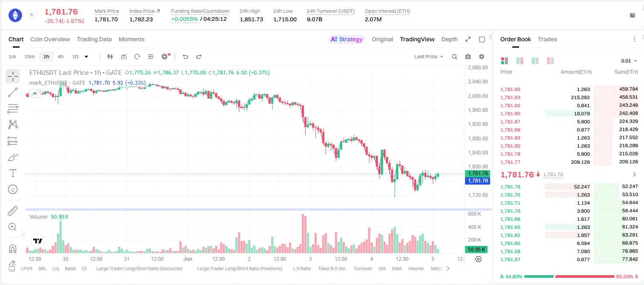The width and height of the screenshot is (644, 285).
Task: Switch to the Trades tab
Action: [548, 39]
